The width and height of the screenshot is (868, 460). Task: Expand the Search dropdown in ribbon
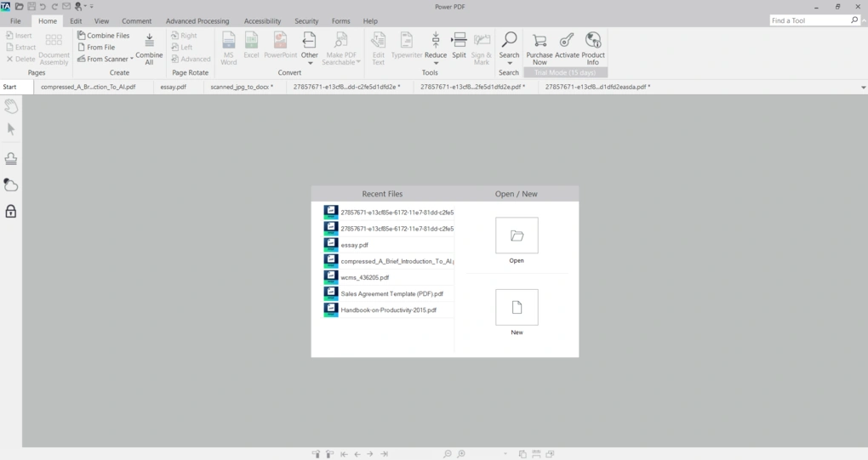pyautogui.click(x=509, y=63)
